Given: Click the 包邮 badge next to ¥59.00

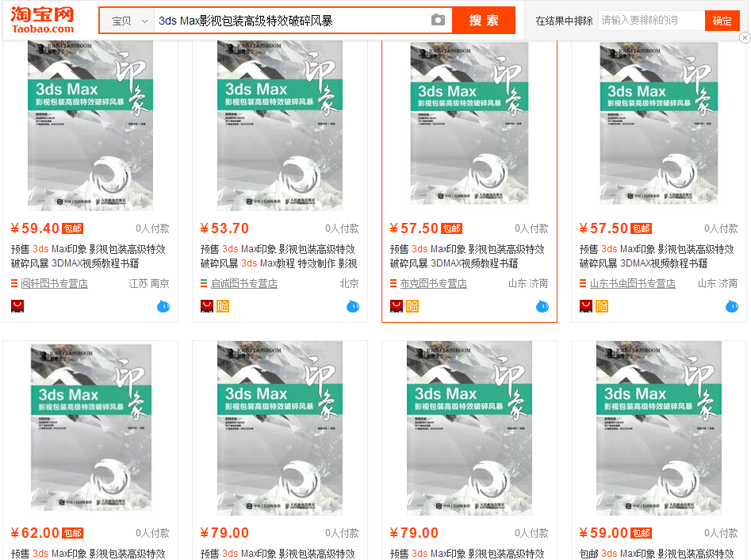Looking at the screenshot, I should click(x=641, y=533).
